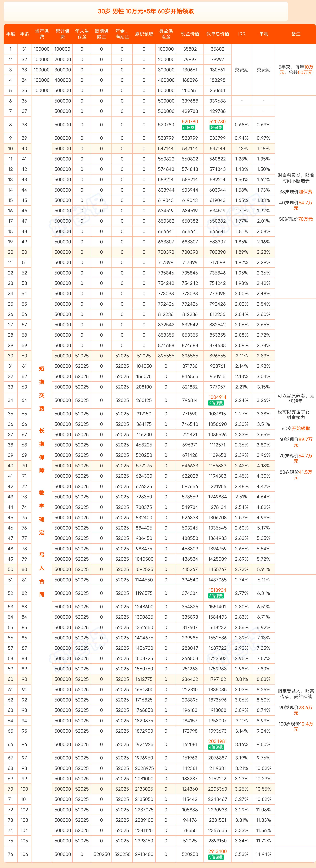Click the green 3倍保费 badge
Screen dimensions: 316x868
tap(216, 596)
